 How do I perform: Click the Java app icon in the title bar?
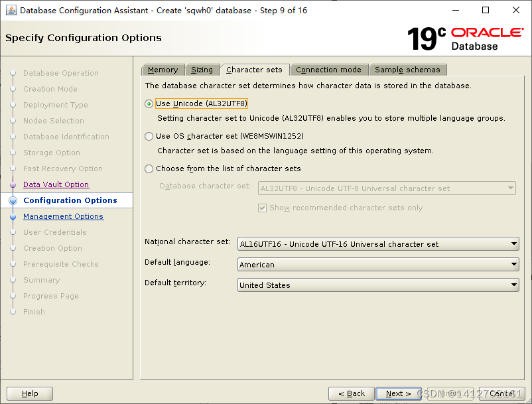(x=11, y=10)
